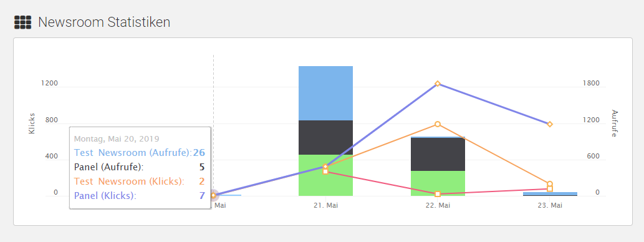Viewport: 644px width, 242px height.
Task: Click the 21. Mai axis label
Action: click(x=325, y=205)
